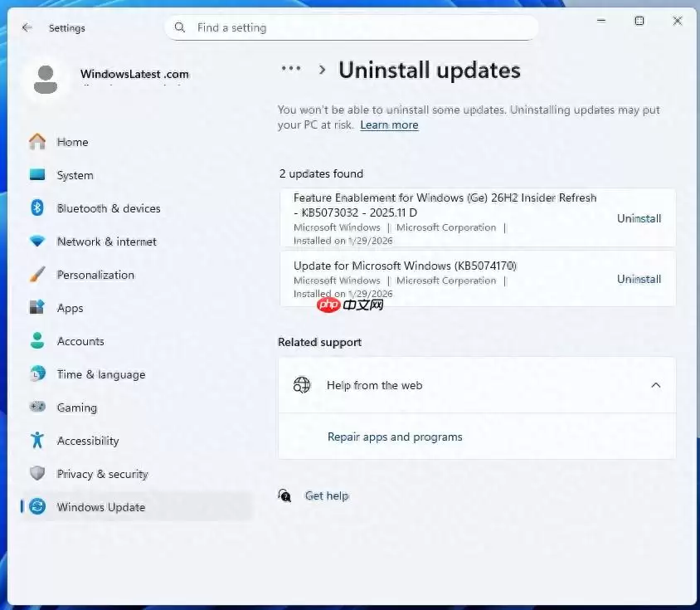Click the Accessibility figure icon
The height and width of the screenshot is (610, 700).
(x=37, y=440)
